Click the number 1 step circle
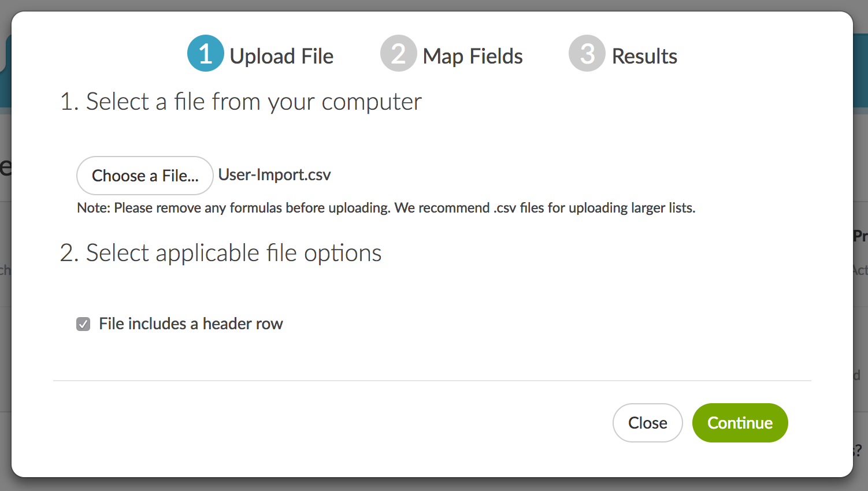 click(205, 54)
